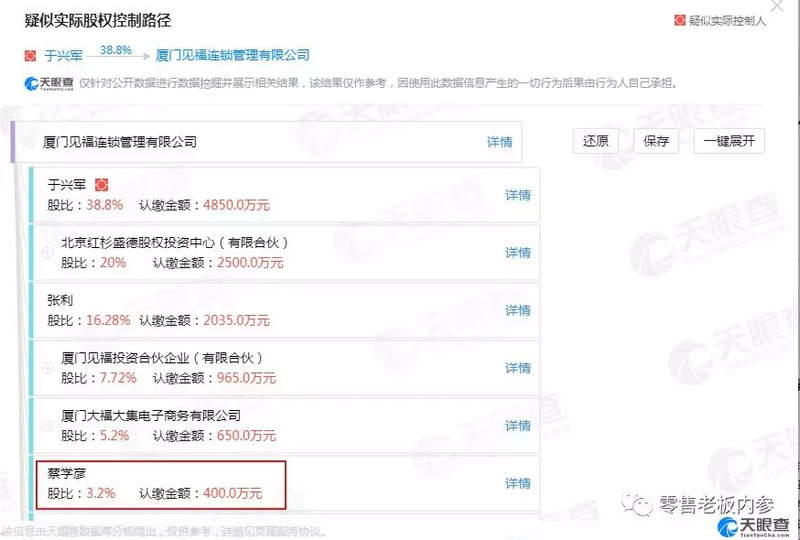Click the 一键展开 button
Image resolution: width=800 pixels, height=540 pixels.
tap(729, 141)
